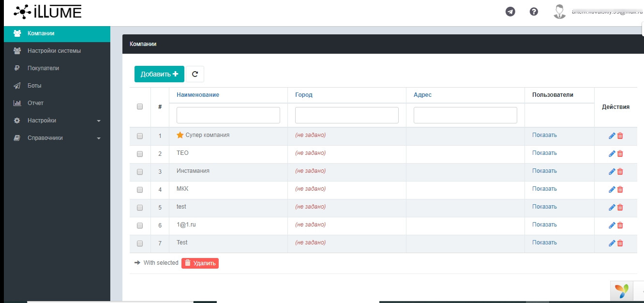The height and width of the screenshot is (303, 644).
Task: Edit the Инстамания company
Action: pos(612,172)
